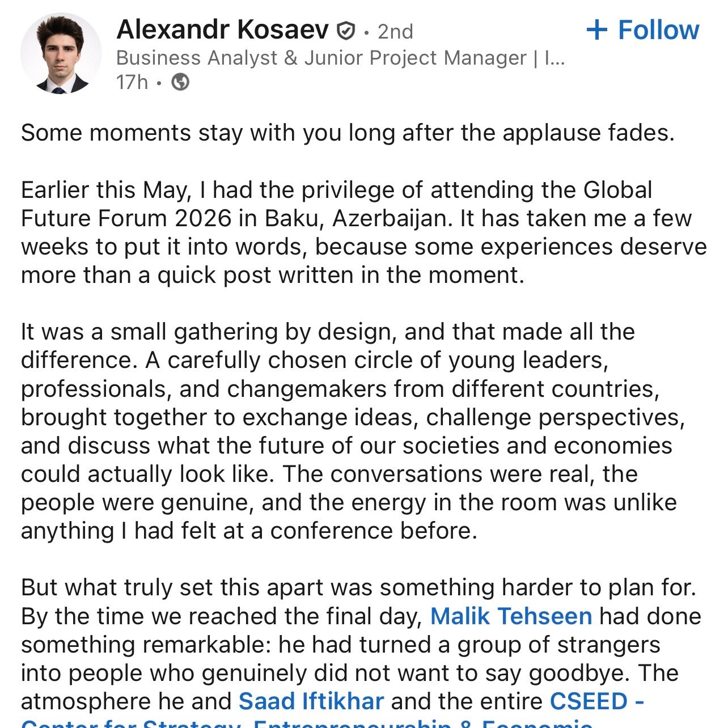Tap the globe public visibility icon
The width and height of the screenshot is (728, 728).
[x=180, y=82]
